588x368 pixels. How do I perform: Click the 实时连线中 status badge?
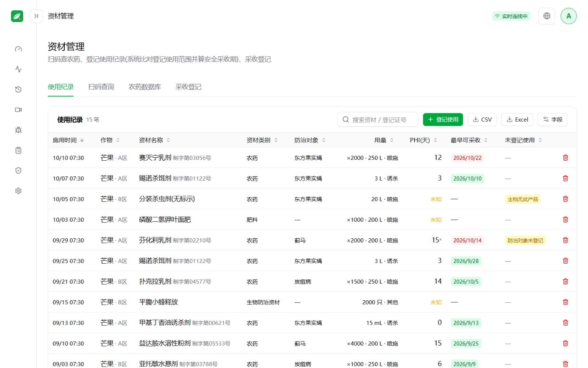(511, 16)
